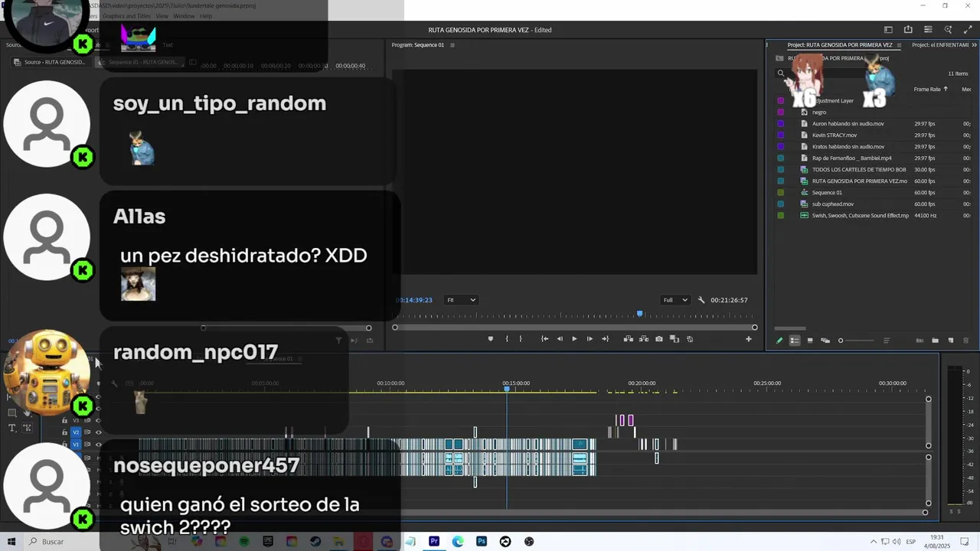Image resolution: width=980 pixels, height=551 pixels.
Task: Open Program Sequence 01 panel menu
Action: tap(452, 45)
